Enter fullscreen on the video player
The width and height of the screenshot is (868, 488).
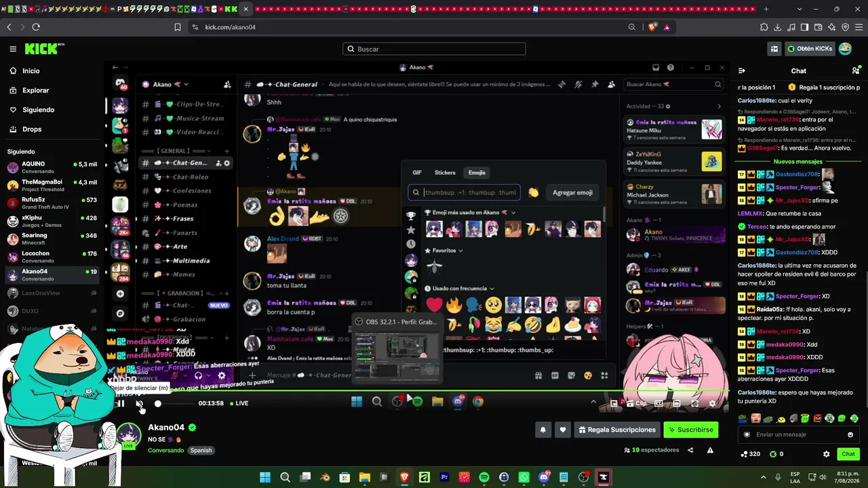click(694, 403)
